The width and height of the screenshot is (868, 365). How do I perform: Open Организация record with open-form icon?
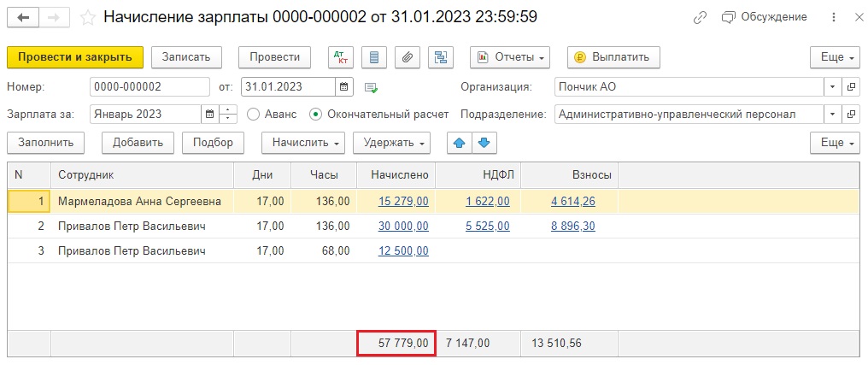[x=851, y=86]
